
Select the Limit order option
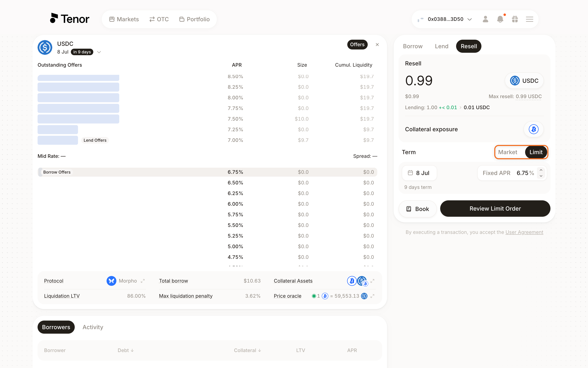coord(536,152)
